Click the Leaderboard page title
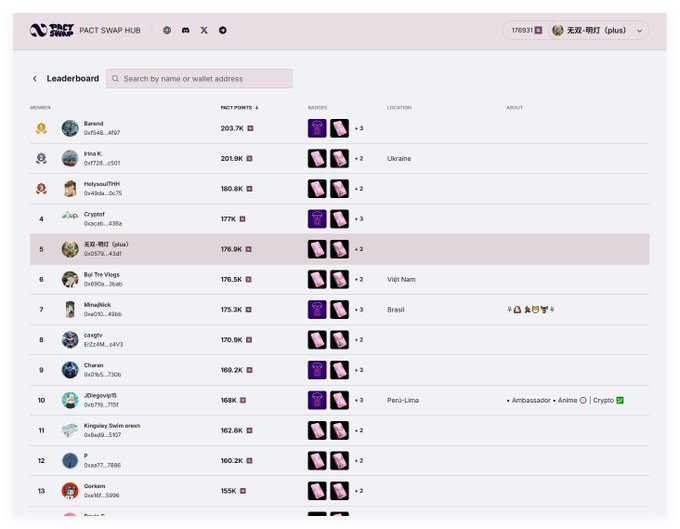 point(73,78)
